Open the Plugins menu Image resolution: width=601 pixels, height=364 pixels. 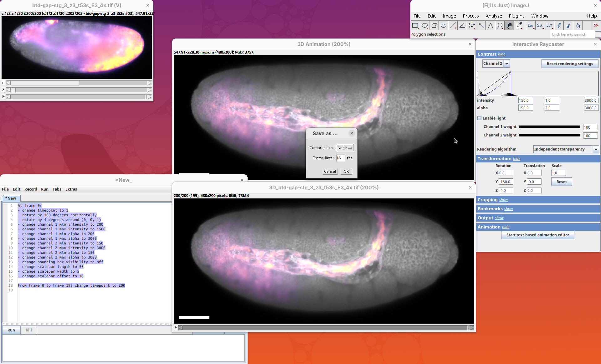tap(516, 16)
